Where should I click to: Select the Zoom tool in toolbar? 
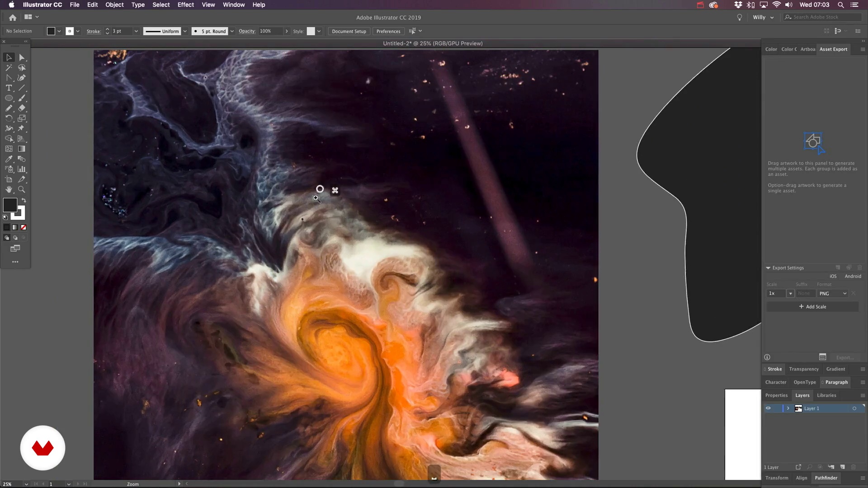22,189
